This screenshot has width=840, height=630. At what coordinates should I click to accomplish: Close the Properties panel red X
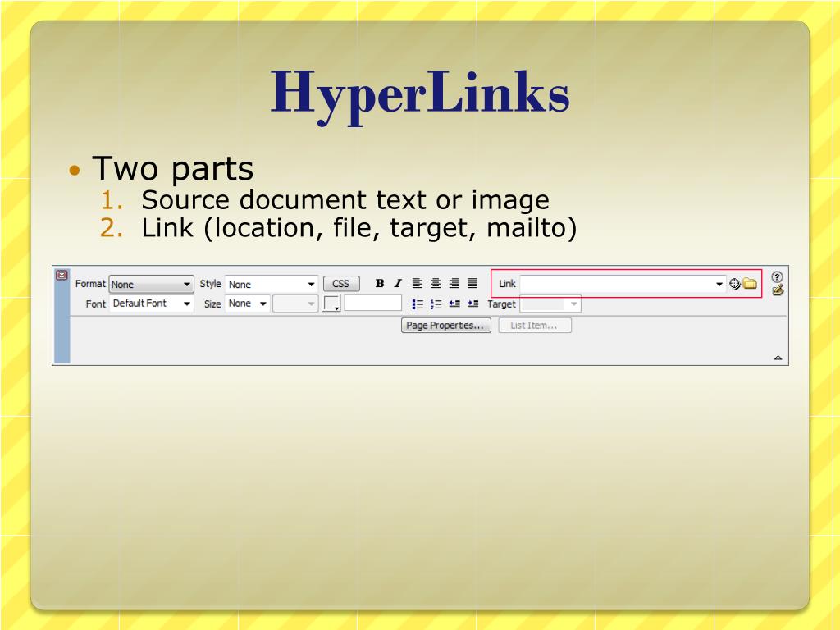coord(62,275)
